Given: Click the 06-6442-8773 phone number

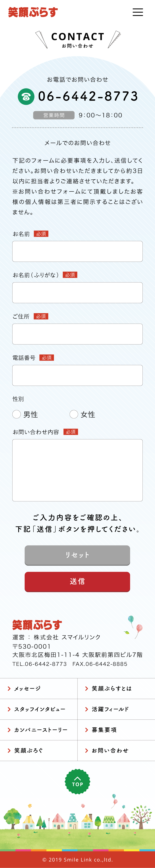Looking at the screenshot, I should [x=88, y=96].
